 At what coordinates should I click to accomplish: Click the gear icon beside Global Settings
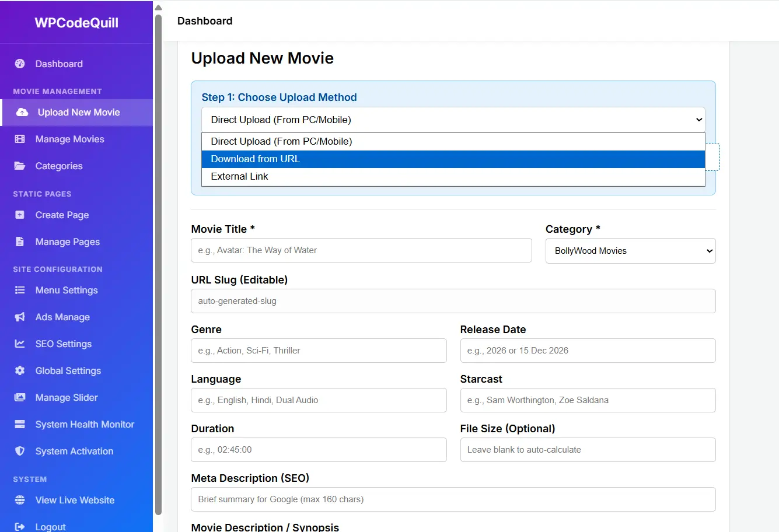coord(20,370)
